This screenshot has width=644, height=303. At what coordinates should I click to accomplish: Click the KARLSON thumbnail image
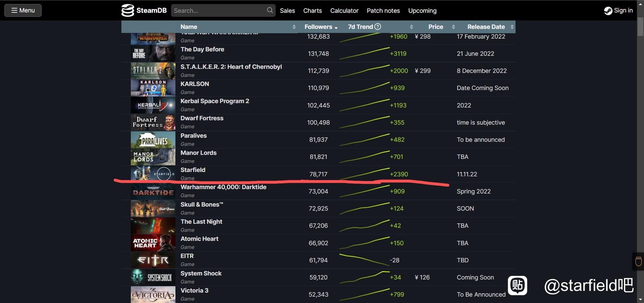(x=153, y=88)
